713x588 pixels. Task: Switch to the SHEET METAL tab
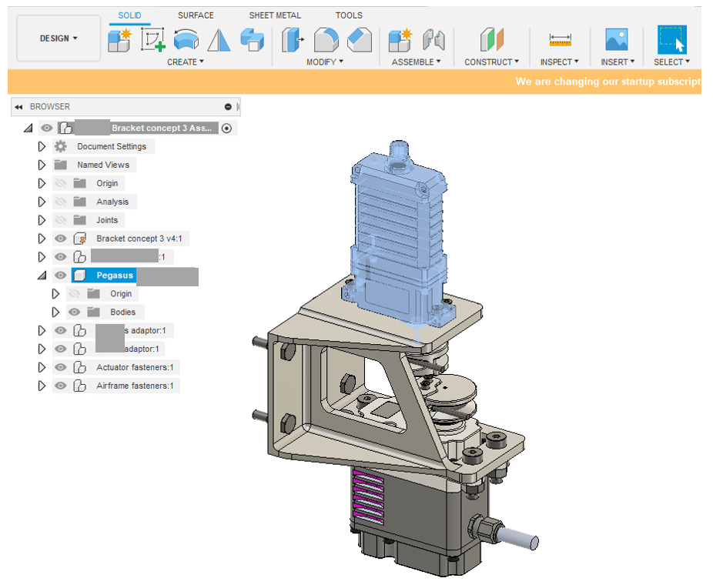(x=275, y=15)
